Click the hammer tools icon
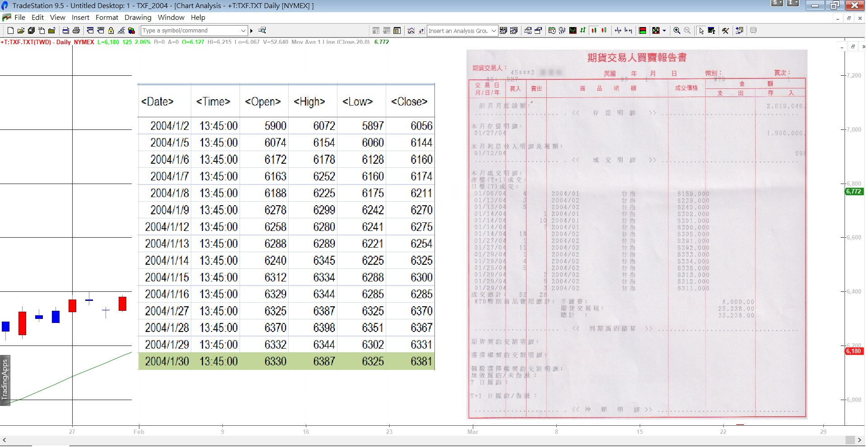Viewport: 868px width, 447px height. [x=725, y=31]
